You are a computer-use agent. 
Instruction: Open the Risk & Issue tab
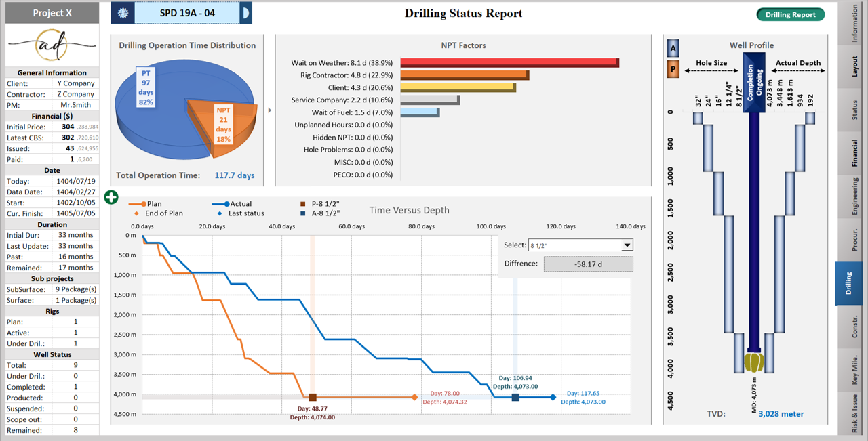[x=854, y=413]
